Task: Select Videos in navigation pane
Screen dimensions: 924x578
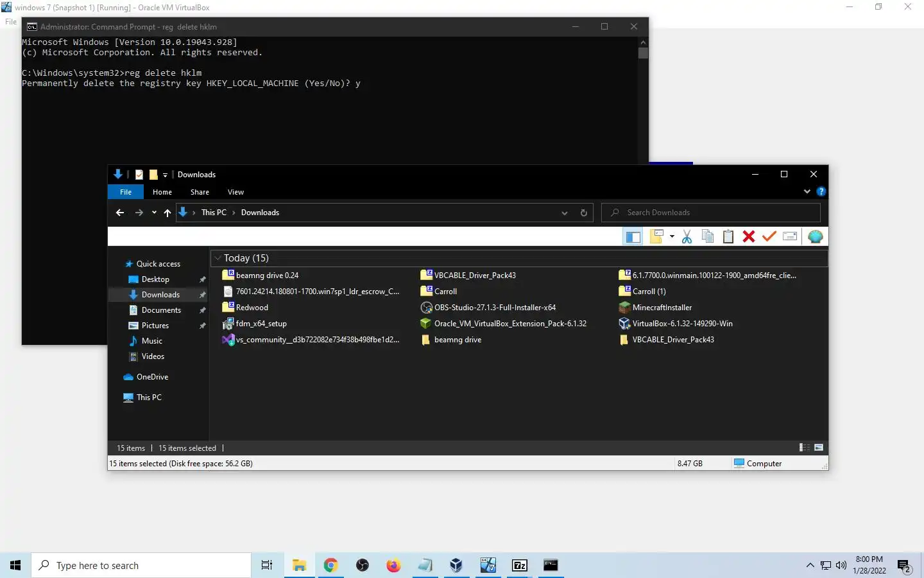Action: pyautogui.click(x=153, y=356)
